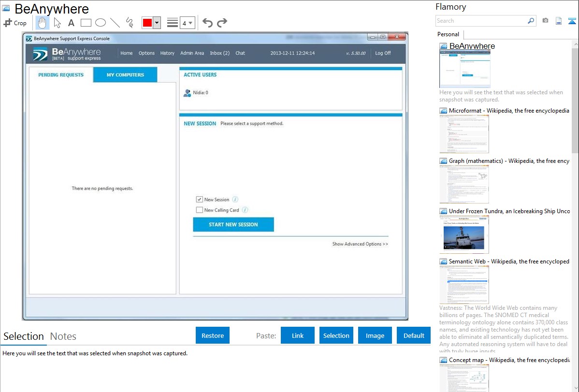Image resolution: width=579 pixels, height=392 pixels.
Task: Click the paste Image button
Action: 375,335
